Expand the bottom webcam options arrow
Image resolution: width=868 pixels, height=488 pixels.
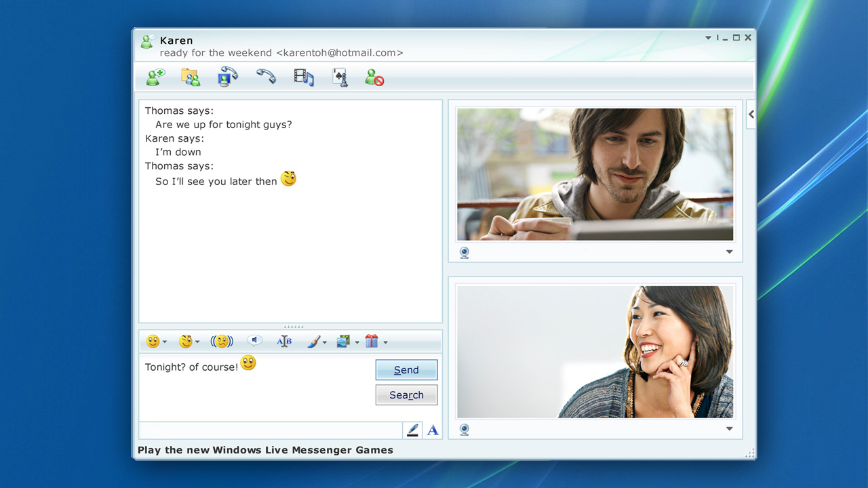pyautogui.click(x=730, y=429)
